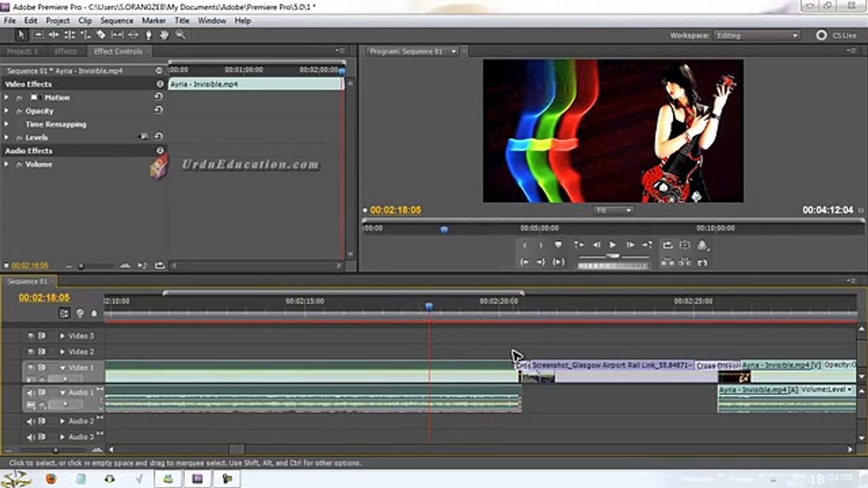The image size is (868, 488).
Task: Toggle Video 2 track output eye
Action: coord(31,352)
